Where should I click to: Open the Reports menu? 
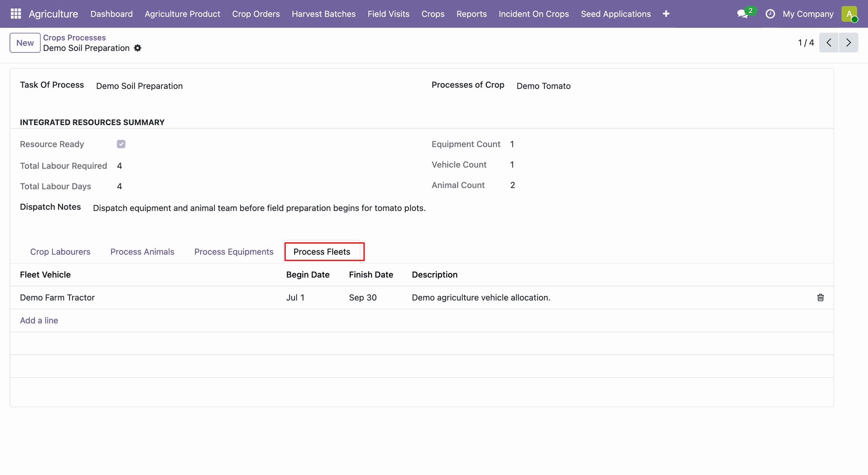(472, 14)
